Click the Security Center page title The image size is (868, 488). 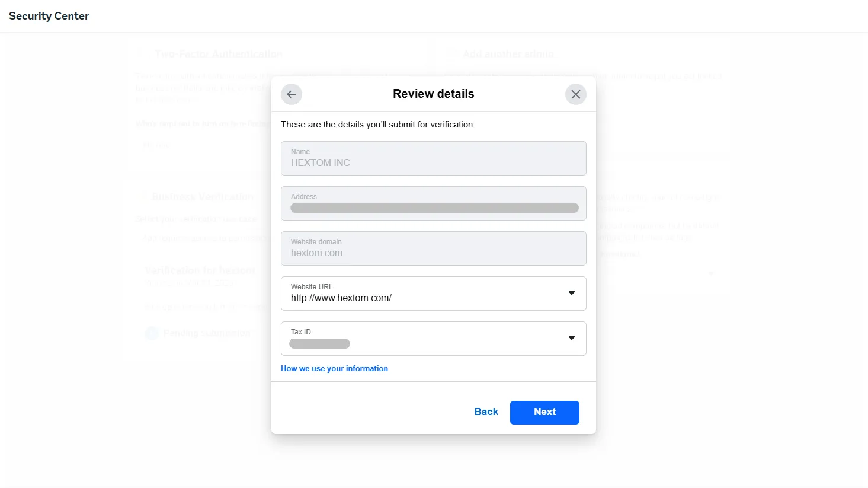pos(49,16)
